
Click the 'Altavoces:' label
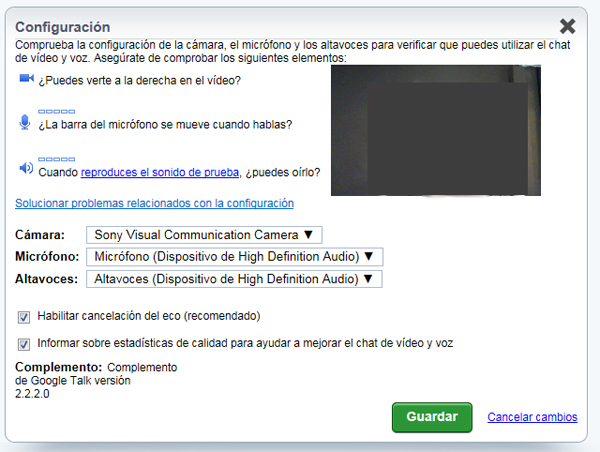pos(46,279)
